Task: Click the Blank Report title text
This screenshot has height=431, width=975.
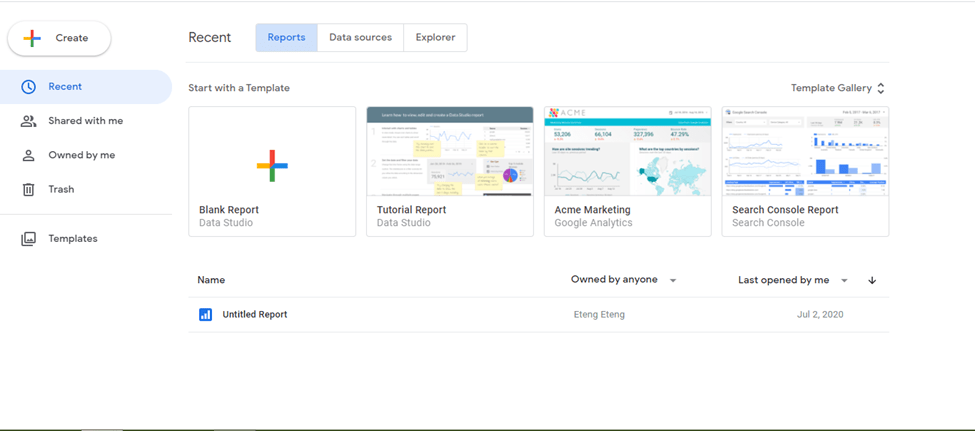Action: click(229, 210)
